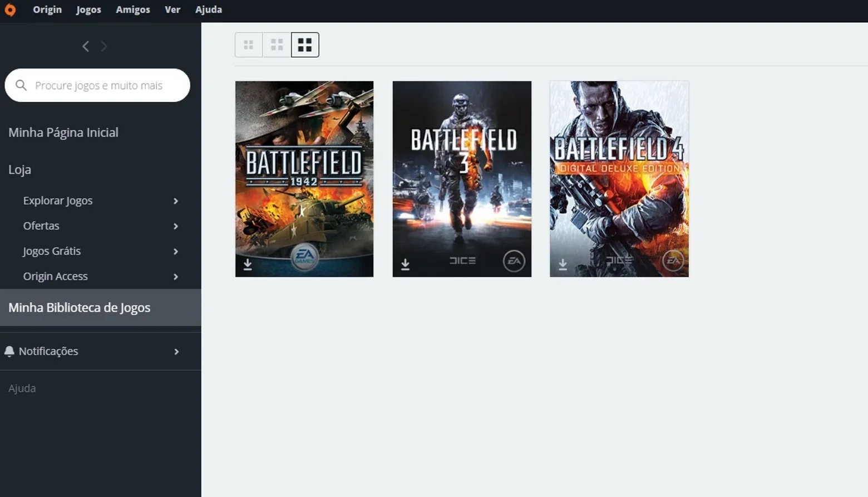868x497 pixels.
Task: Download Battlefield 3 via its arrow icon
Action: [x=405, y=264]
